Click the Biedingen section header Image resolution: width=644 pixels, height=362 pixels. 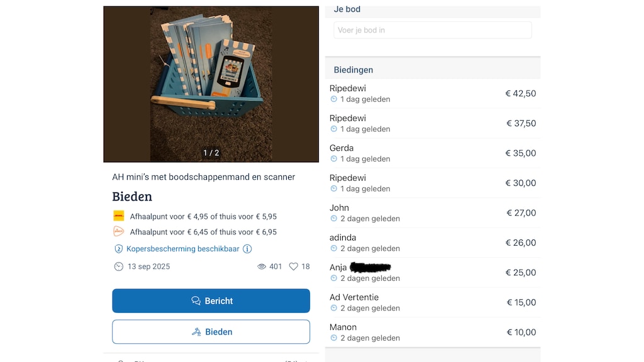pos(353,70)
